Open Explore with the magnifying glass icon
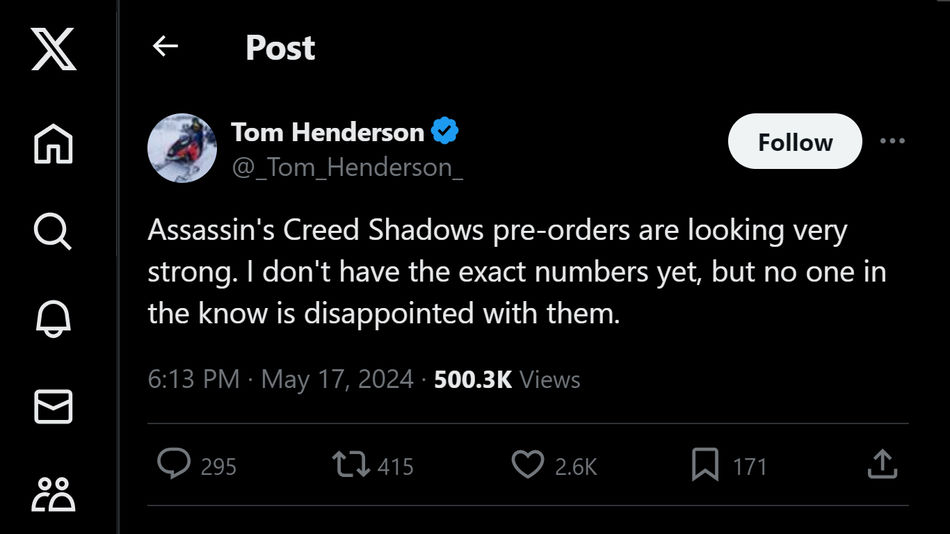The height and width of the screenshot is (534, 950). [x=54, y=232]
